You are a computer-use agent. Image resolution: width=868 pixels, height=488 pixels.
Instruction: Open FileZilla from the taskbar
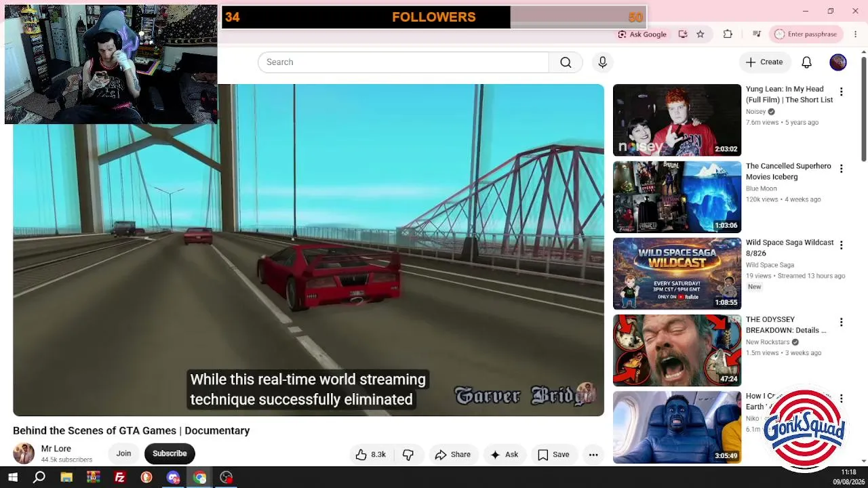coord(119,478)
